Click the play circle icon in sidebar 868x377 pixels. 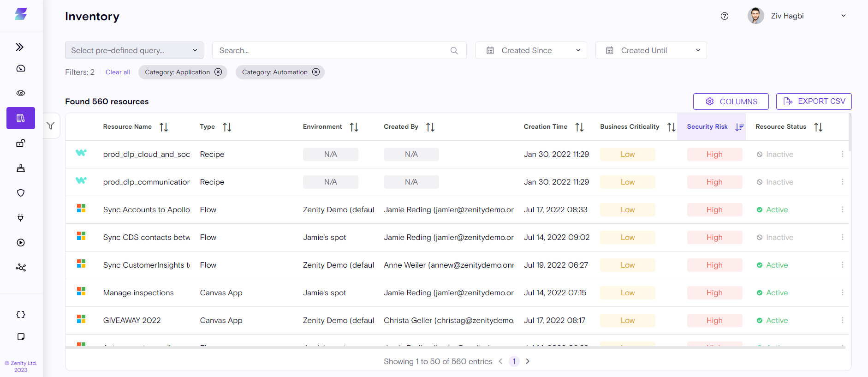[x=21, y=243]
